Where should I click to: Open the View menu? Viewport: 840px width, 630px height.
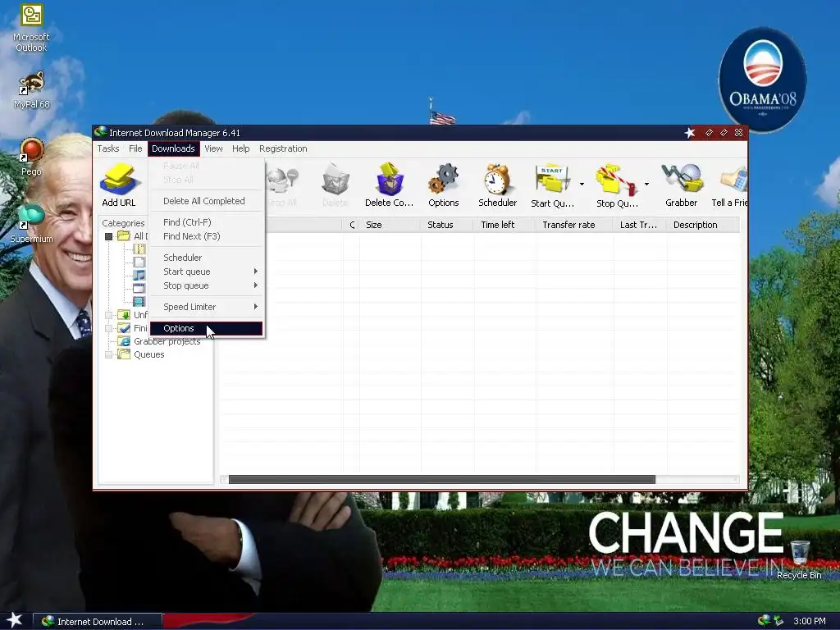pos(213,148)
